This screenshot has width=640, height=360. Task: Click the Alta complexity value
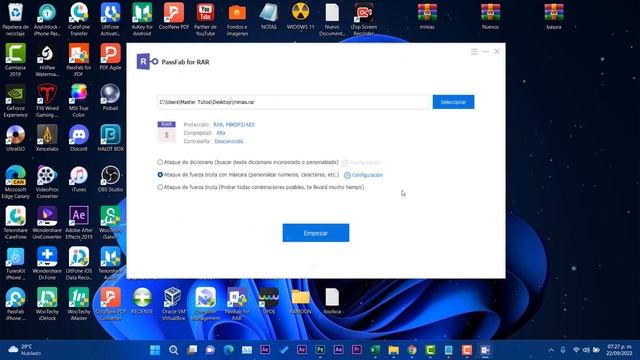click(221, 133)
